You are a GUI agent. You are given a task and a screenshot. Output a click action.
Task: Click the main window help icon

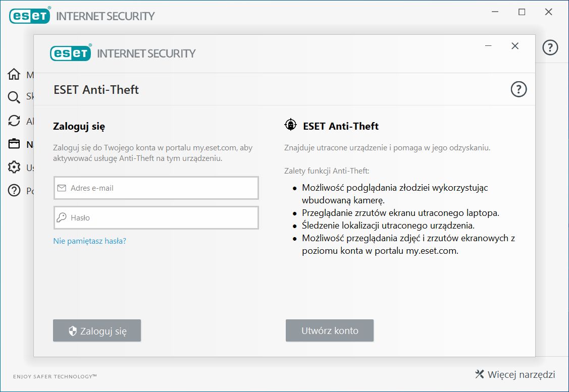pos(550,47)
